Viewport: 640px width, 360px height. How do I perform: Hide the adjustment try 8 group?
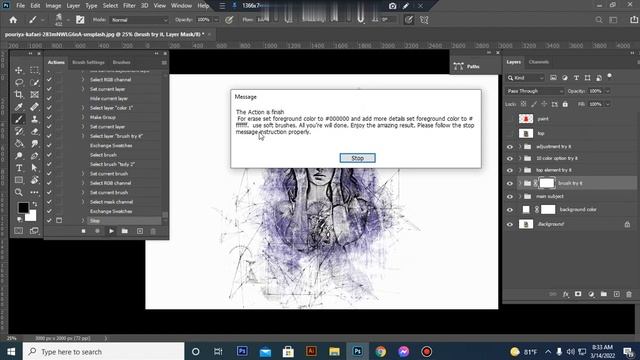(x=509, y=147)
